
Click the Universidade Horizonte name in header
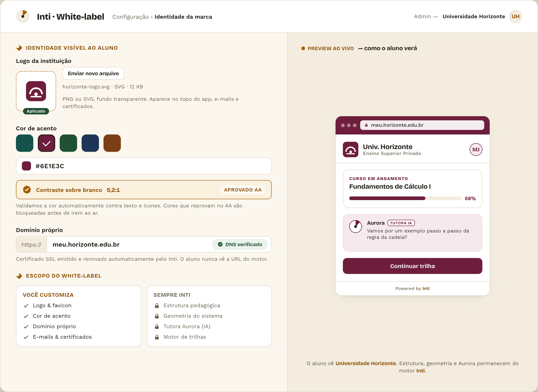[474, 16]
